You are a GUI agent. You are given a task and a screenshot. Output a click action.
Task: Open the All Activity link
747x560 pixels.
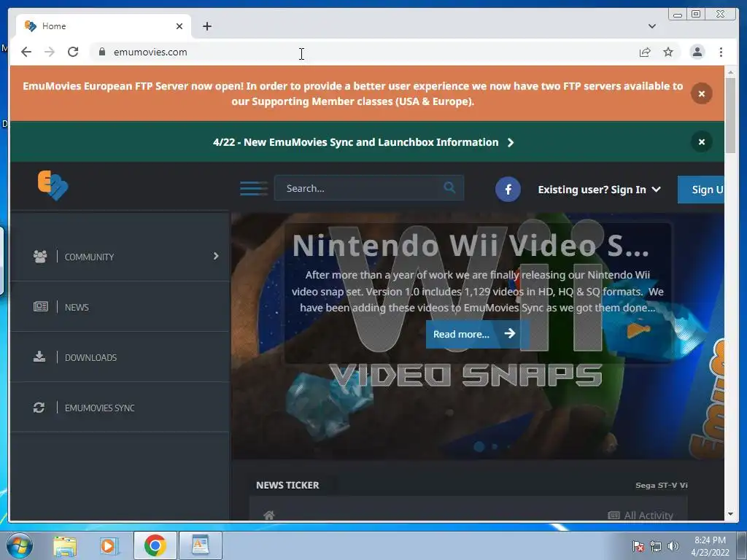click(640, 516)
